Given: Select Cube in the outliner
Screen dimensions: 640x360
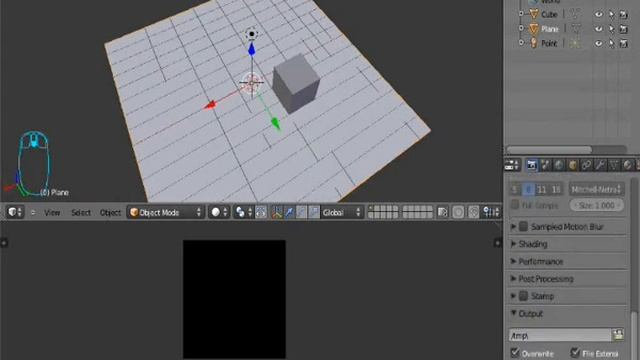Looking at the screenshot, I should click(x=549, y=14).
